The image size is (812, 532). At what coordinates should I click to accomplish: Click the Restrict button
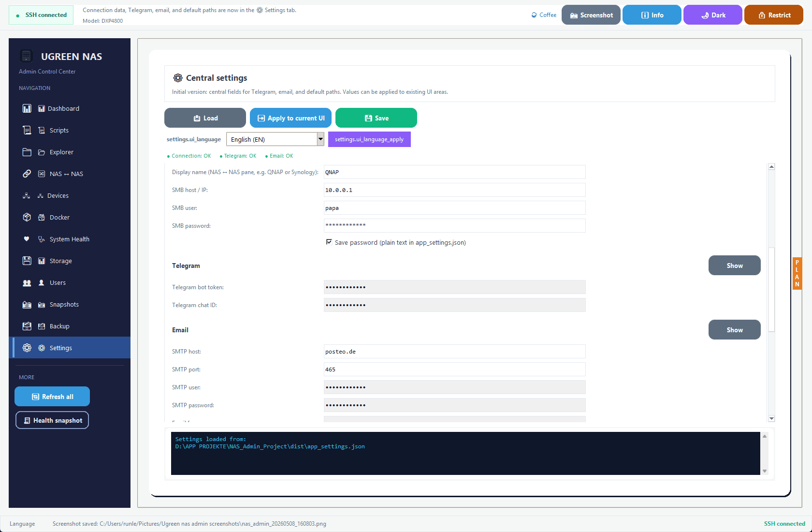point(774,15)
